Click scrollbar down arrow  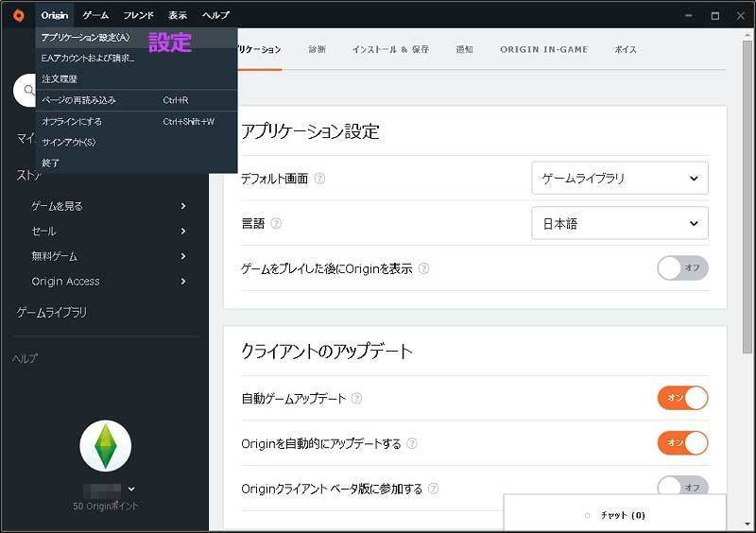747,524
